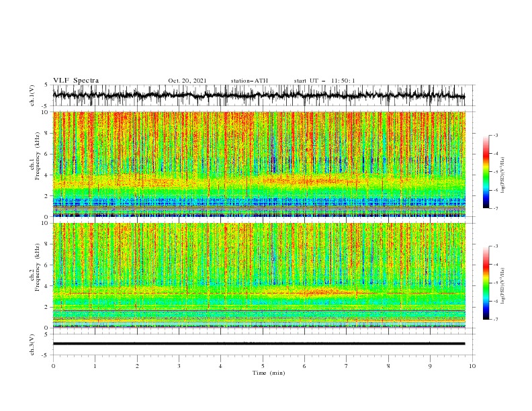Image resolution: width=532 pixels, height=411 pixels.
Task: Click the "7" tick on the time axis
Action: 347,366
